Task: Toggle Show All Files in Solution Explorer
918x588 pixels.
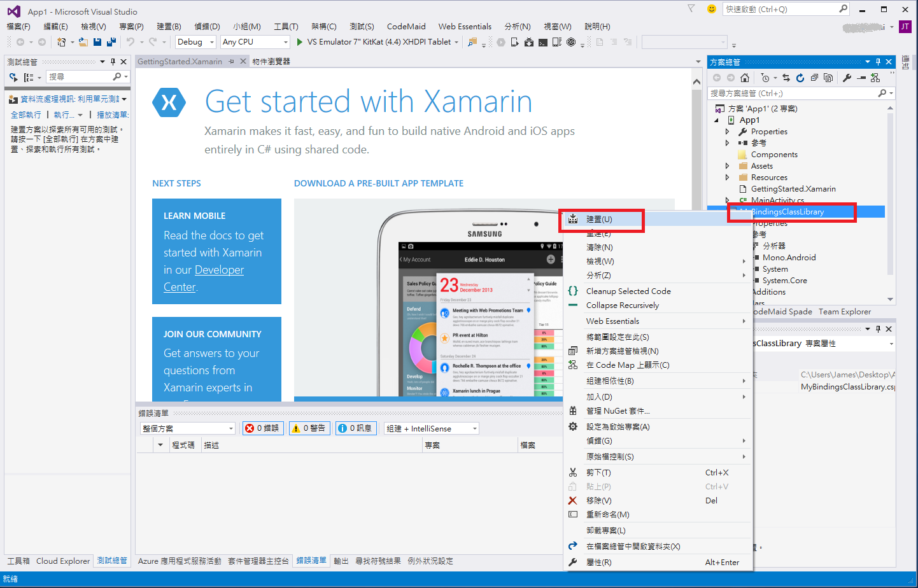Action: (x=828, y=78)
